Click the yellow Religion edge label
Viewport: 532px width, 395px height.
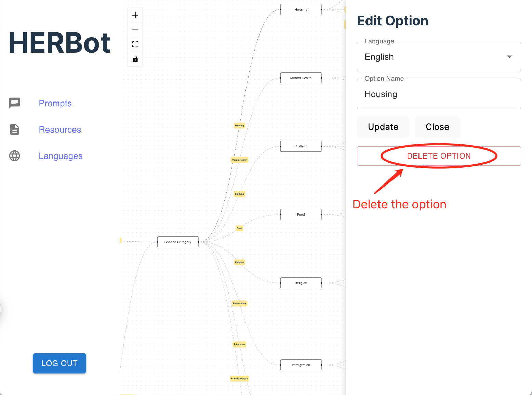coord(239,262)
